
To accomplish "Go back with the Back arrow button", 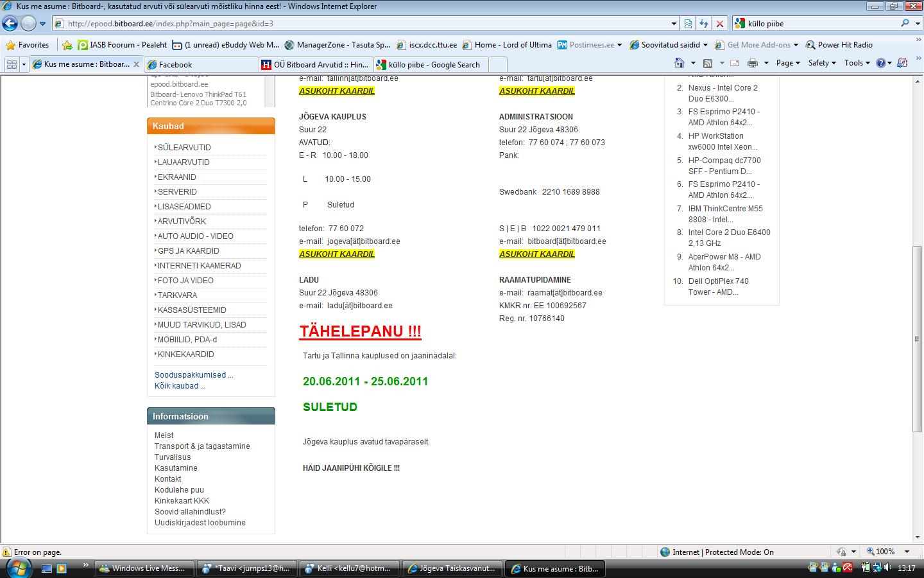I will pos(10,24).
